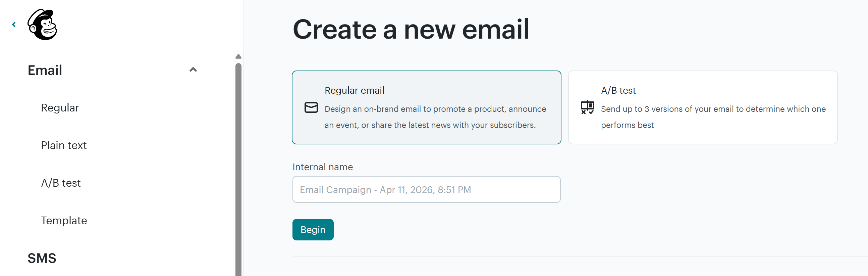
Task: Click the Internal name field label
Action: point(322,167)
